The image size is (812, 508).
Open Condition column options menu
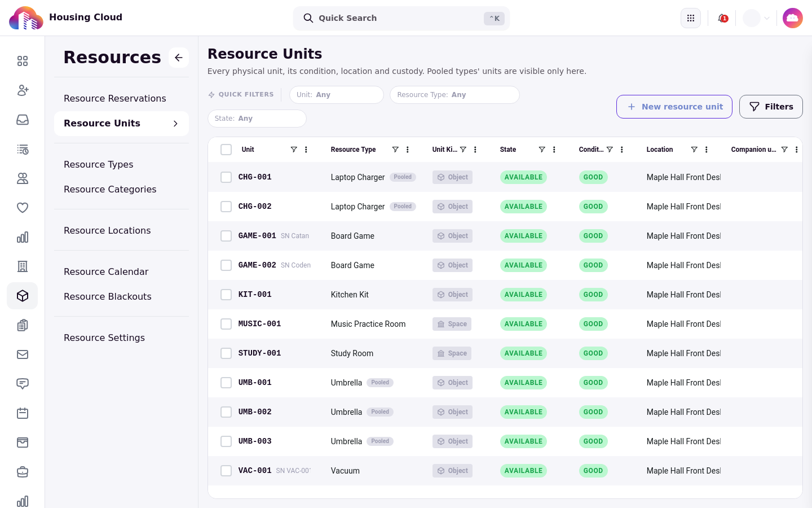click(x=622, y=150)
